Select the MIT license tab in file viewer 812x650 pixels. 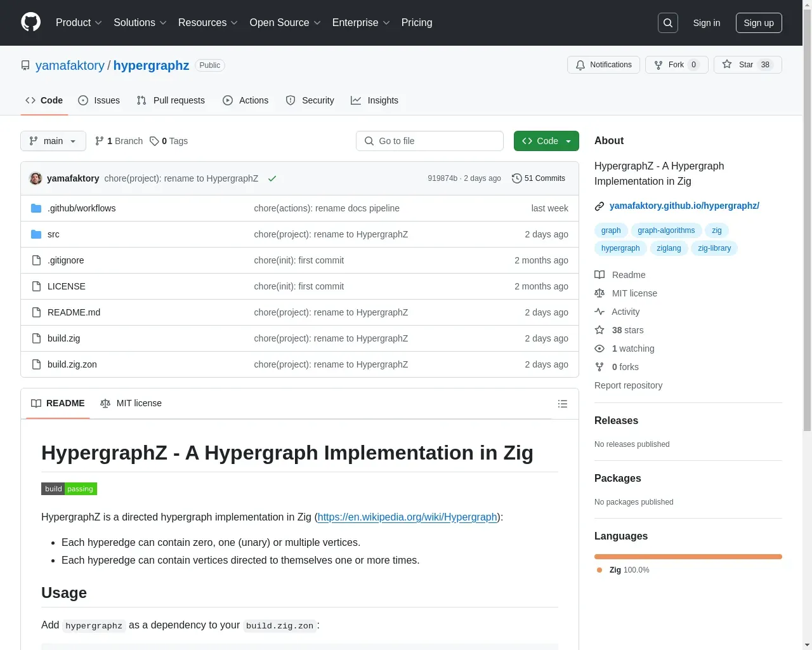pyautogui.click(x=131, y=404)
